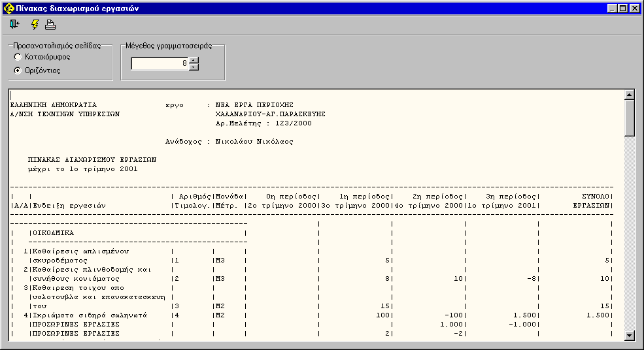This screenshot has height=350, width=644.
Task: Click the lightning bolt execute icon
Action: (x=35, y=25)
